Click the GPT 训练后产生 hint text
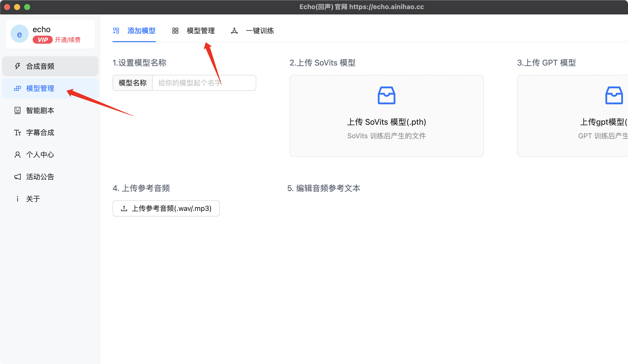The width and height of the screenshot is (628, 364). pyautogui.click(x=603, y=136)
